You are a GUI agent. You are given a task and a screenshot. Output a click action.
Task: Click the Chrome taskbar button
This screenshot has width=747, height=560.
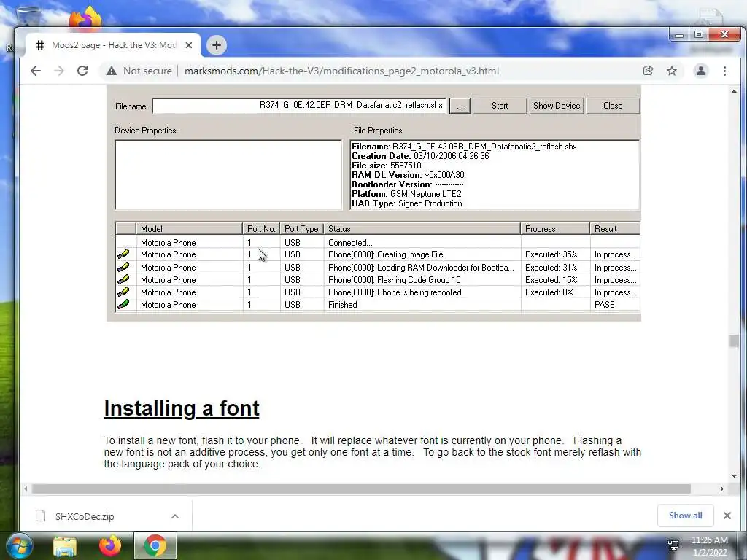tap(155, 545)
